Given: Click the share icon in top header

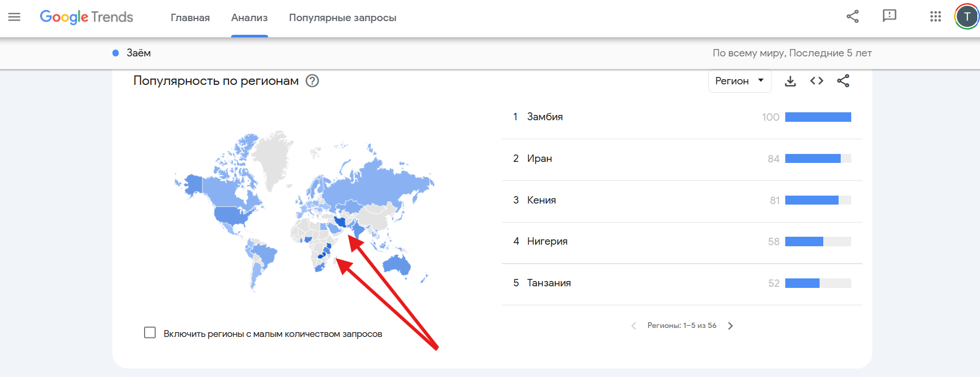Looking at the screenshot, I should pyautogui.click(x=852, y=16).
